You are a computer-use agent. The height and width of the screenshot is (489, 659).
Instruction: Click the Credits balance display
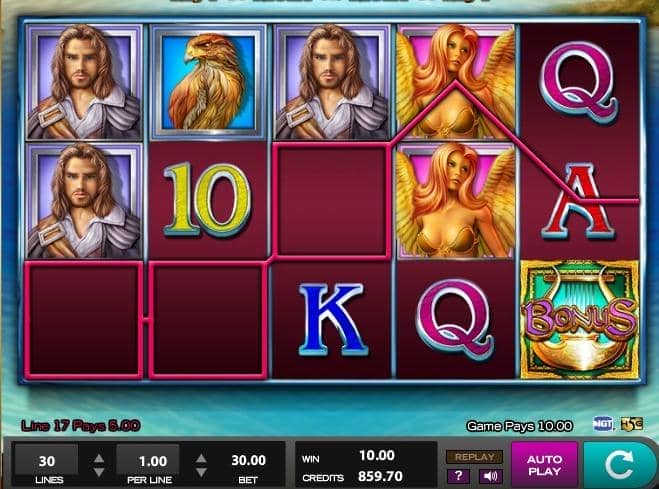352,477
